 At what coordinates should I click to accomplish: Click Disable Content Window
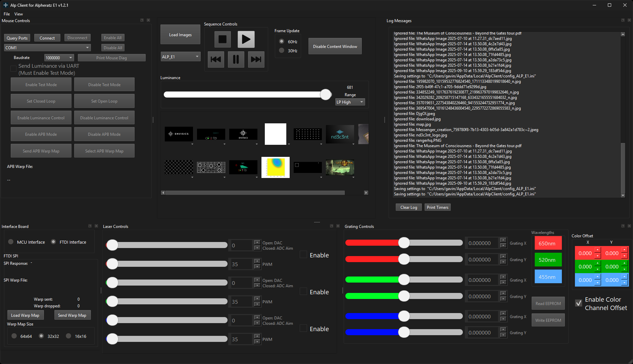coord(335,46)
